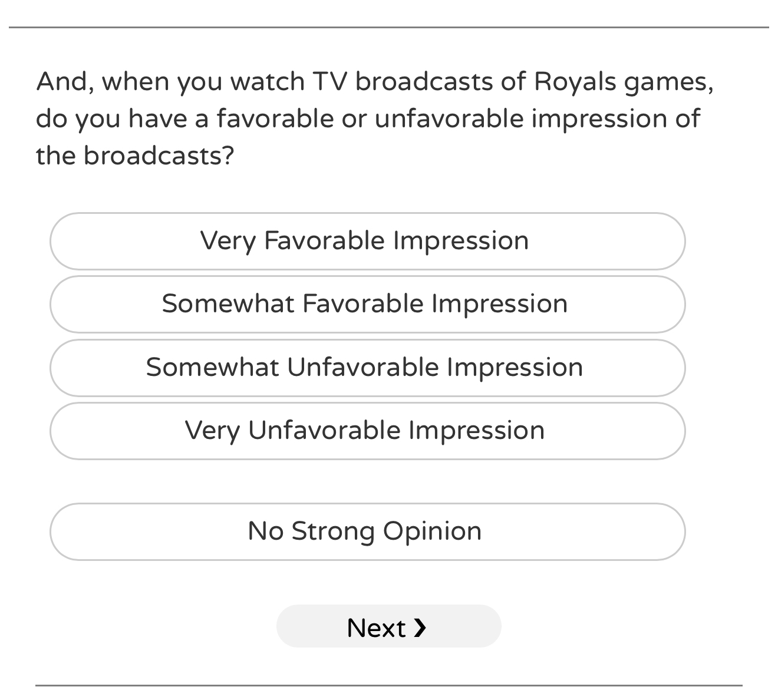Click "Somewhat" in Somewhat Unfavorable Impression option

point(212,368)
